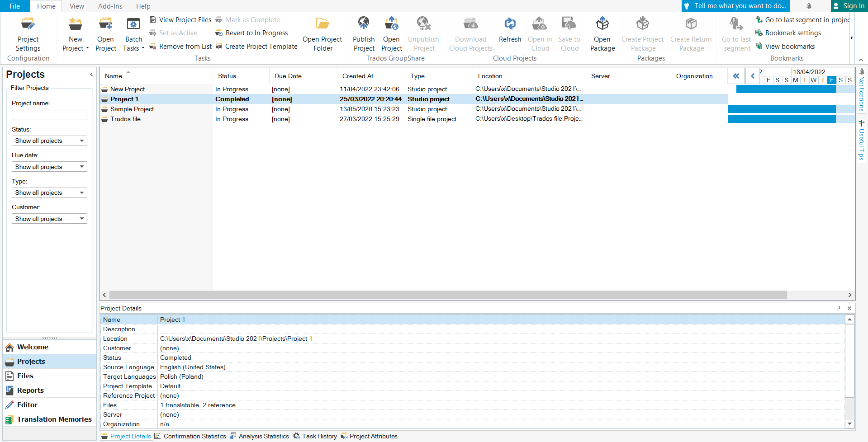Open the New Project dropdown arrow
Viewport: 868px width, 442px height.
[87, 48]
